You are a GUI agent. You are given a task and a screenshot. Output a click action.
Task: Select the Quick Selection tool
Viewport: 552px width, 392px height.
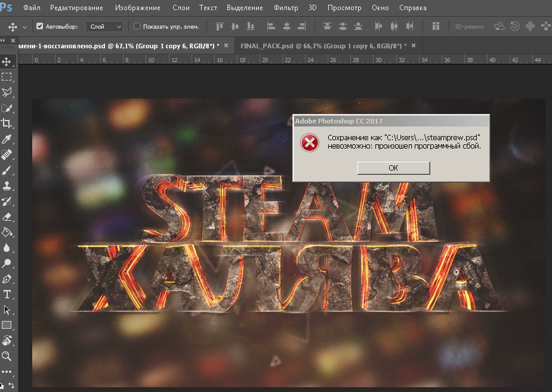(7, 108)
